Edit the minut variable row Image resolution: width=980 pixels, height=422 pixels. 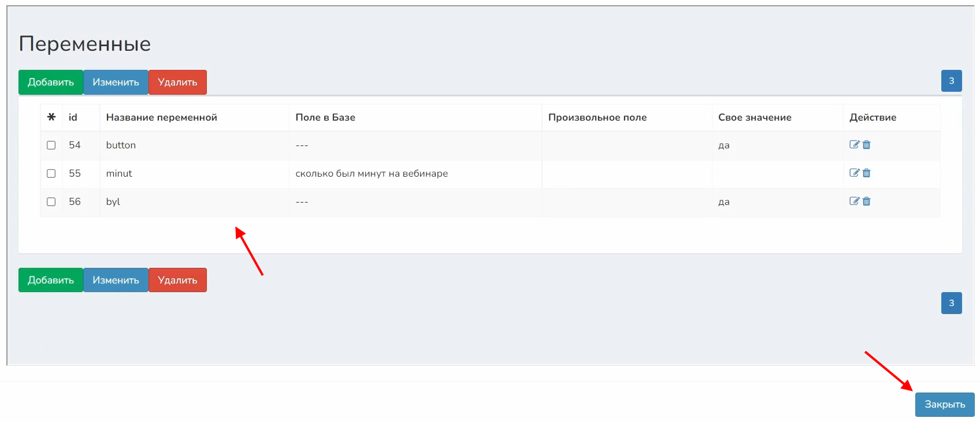(x=854, y=173)
